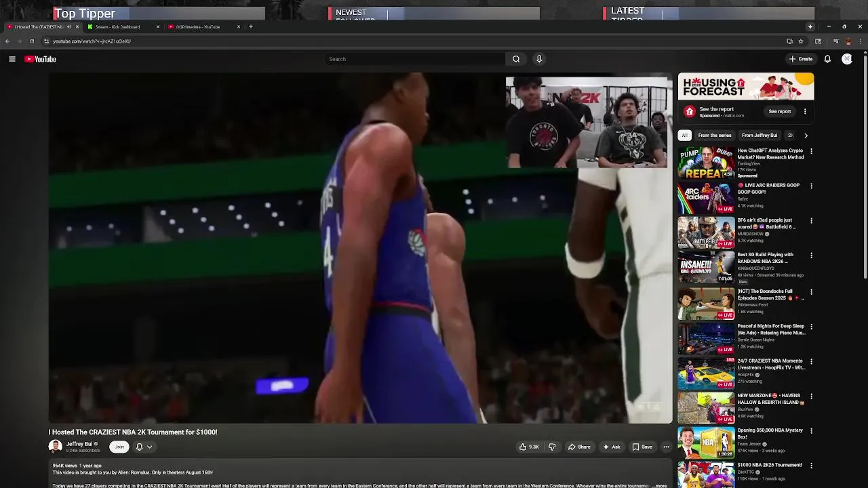Click the search magnifier button

pos(516,59)
